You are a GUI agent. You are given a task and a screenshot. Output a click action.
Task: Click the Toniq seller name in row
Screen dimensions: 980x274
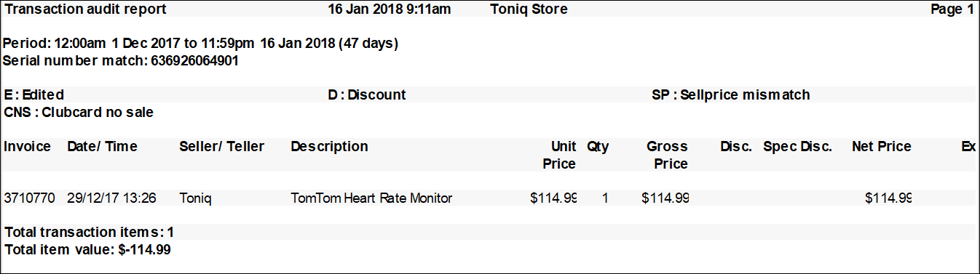(196, 198)
